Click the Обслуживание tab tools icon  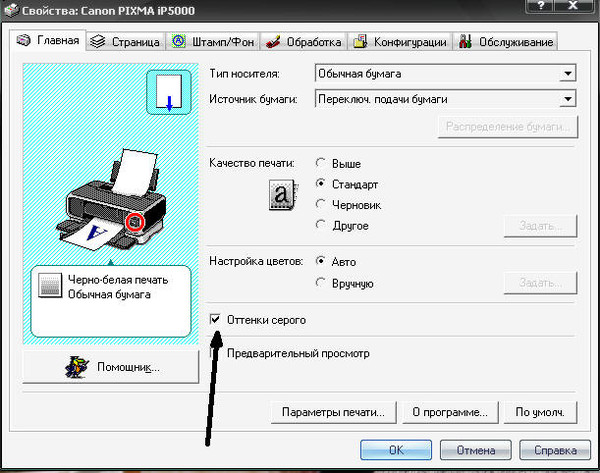coord(465,41)
